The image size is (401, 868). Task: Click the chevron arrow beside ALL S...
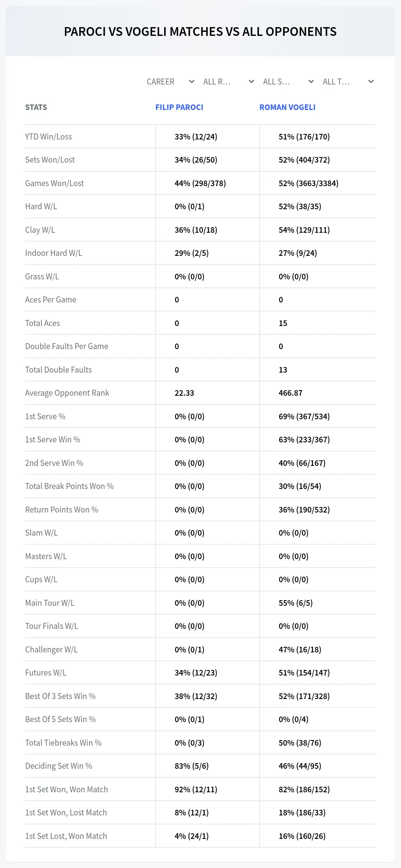pyautogui.click(x=311, y=82)
